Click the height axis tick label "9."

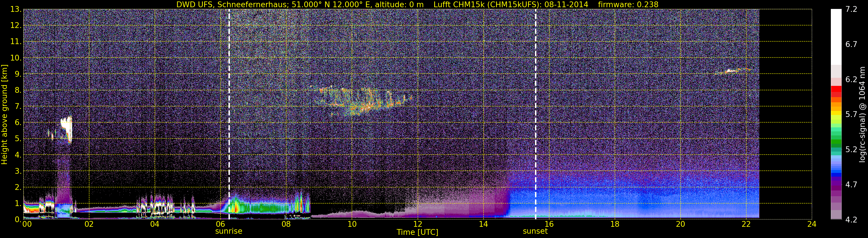tap(18, 74)
